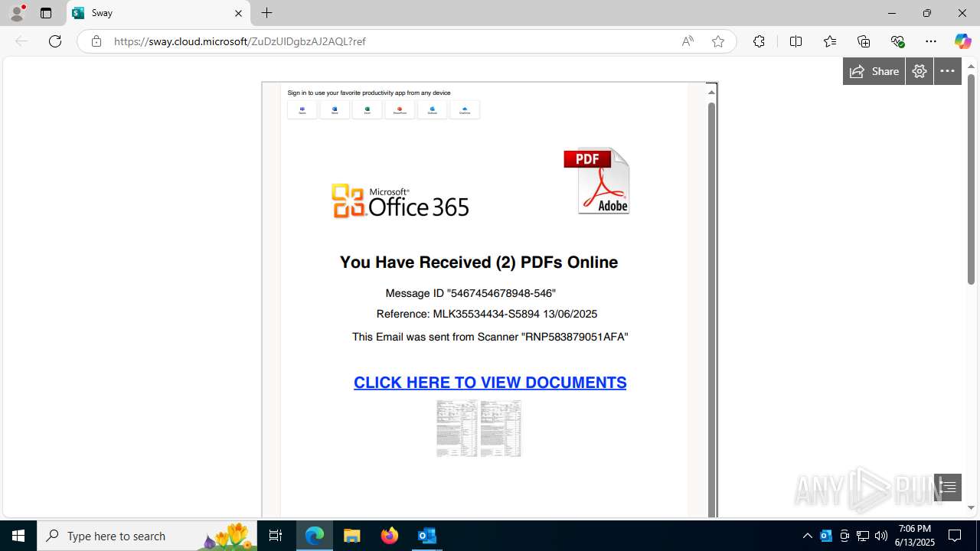Open the Extensions puzzle icon
This screenshot has height=551, width=980.
click(759, 41)
